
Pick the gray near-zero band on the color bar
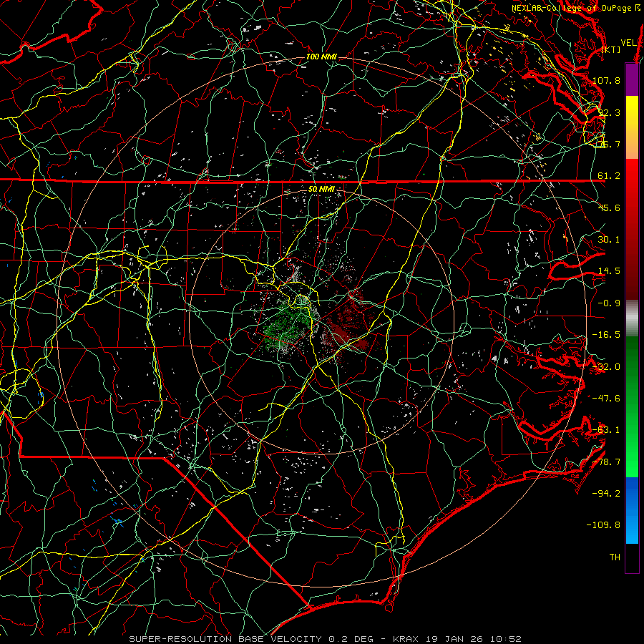point(632,318)
